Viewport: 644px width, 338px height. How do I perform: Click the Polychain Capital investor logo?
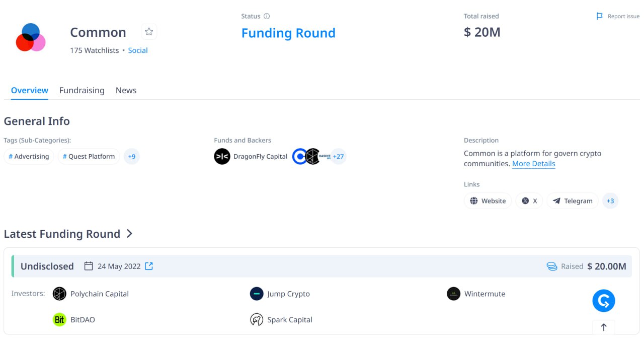[59, 294]
